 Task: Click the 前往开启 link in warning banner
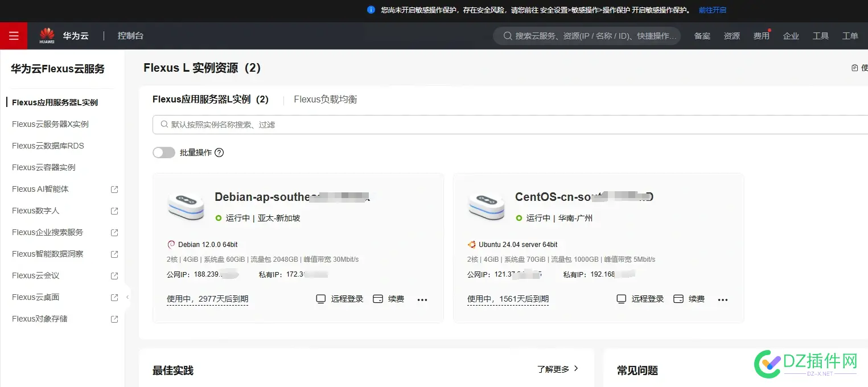click(x=713, y=10)
